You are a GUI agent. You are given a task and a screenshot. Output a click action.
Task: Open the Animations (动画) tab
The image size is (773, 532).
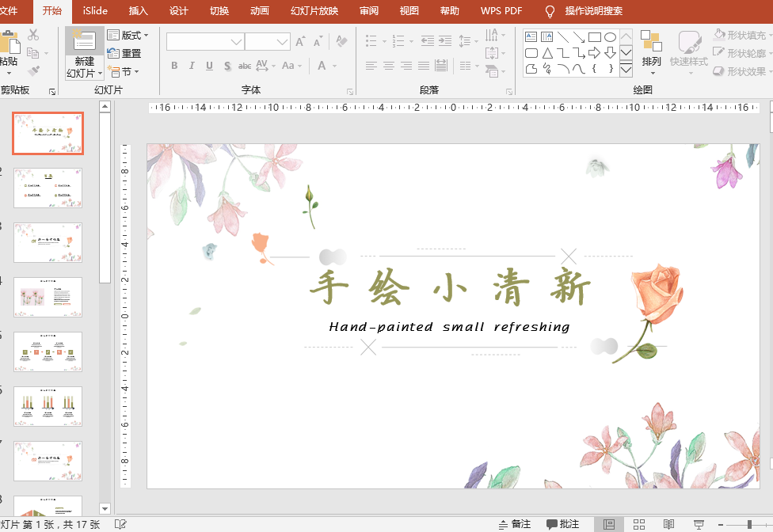[259, 11]
